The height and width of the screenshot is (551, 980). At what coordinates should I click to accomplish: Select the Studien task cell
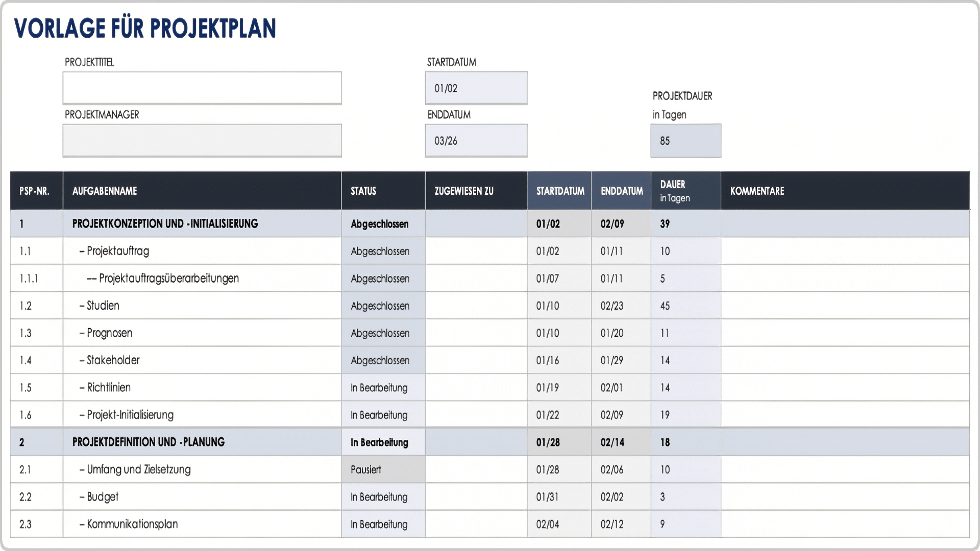tap(202, 306)
